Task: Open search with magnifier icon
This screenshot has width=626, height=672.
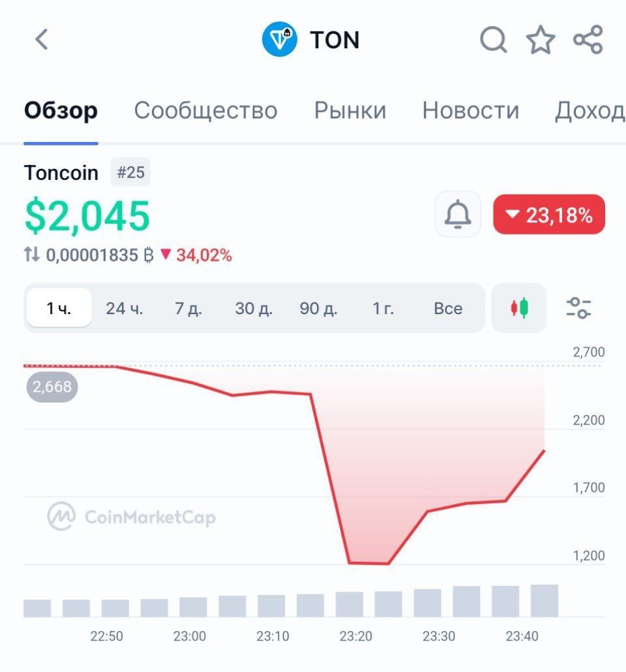Action: pos(494,40)
